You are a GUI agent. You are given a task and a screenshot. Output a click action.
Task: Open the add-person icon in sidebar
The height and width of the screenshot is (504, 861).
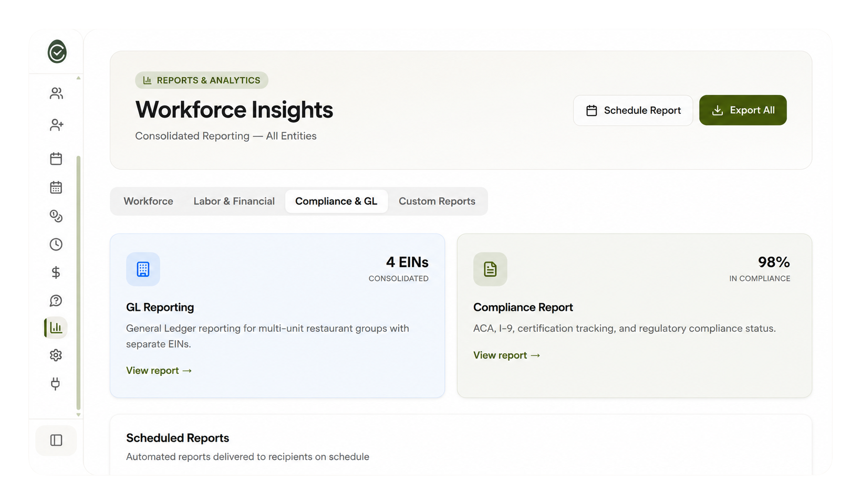click(x=56, y=125)
